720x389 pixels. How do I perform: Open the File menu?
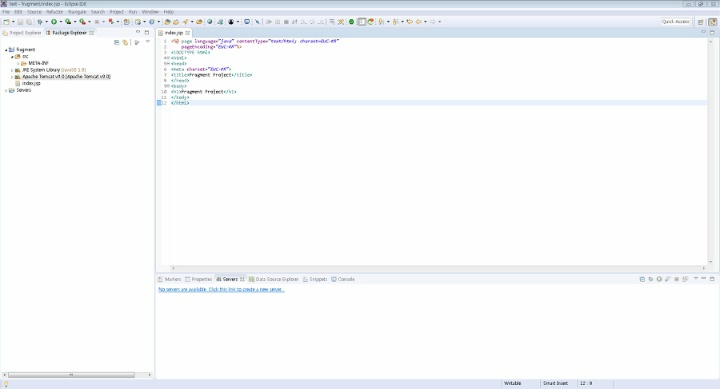click(x=6, y=12)
